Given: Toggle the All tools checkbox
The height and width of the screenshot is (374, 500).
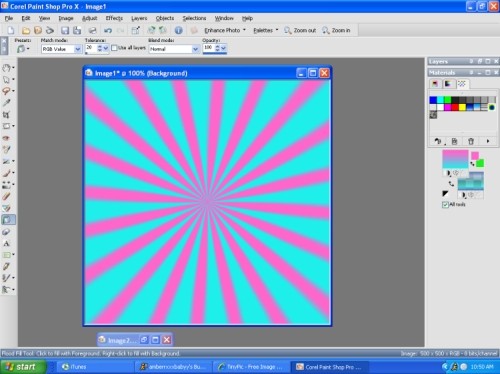Looking at the screenshot, I should click(445, 204).
